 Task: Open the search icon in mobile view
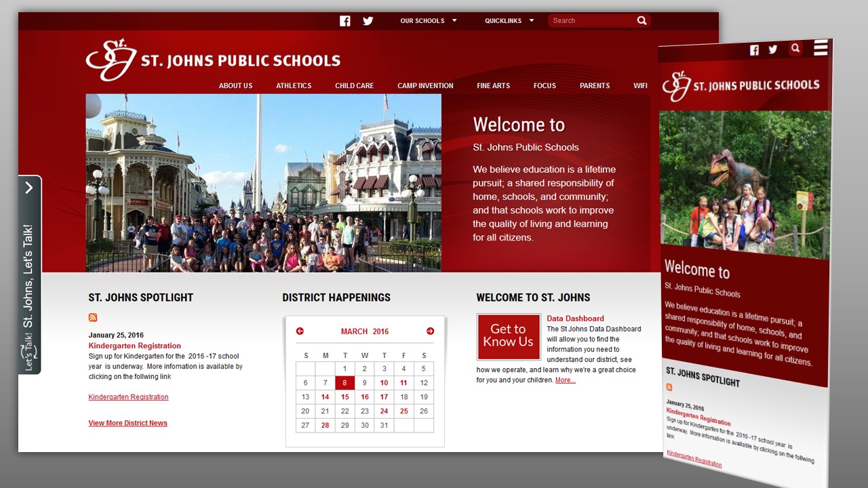pyautogui.click(x=795, y=48)
